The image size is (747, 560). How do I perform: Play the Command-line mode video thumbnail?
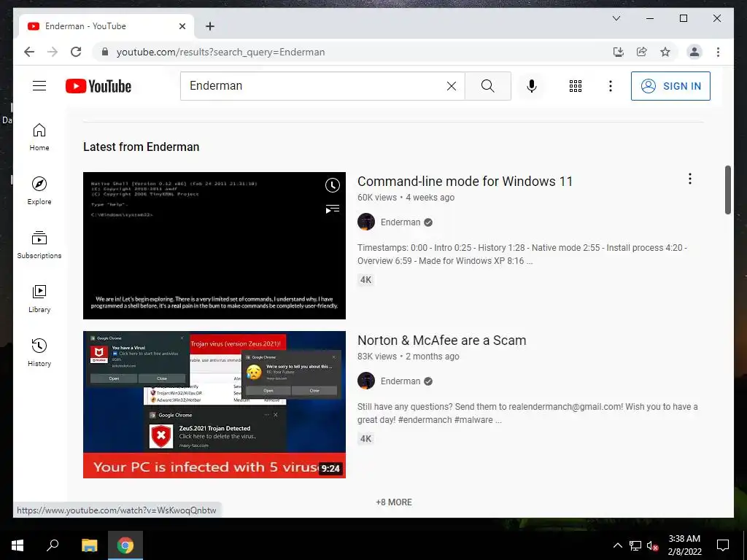214,245
